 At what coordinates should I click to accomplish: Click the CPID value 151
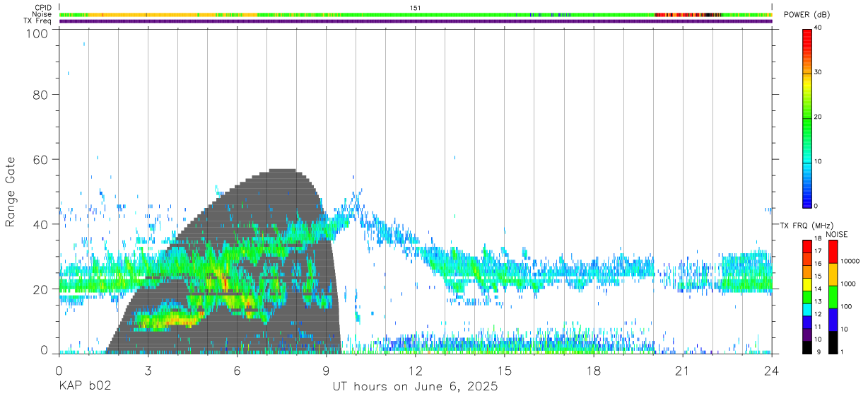pyautogui.click(x=416, y=7)
